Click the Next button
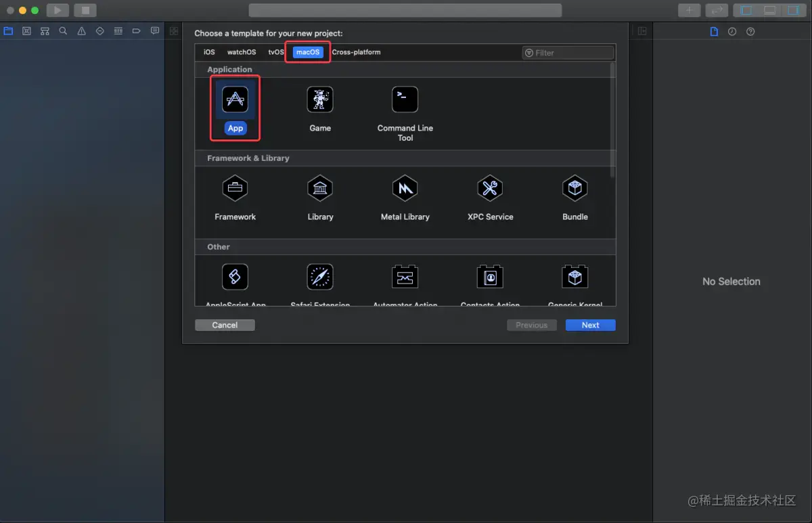812x523 pixels. coord(591,325)
